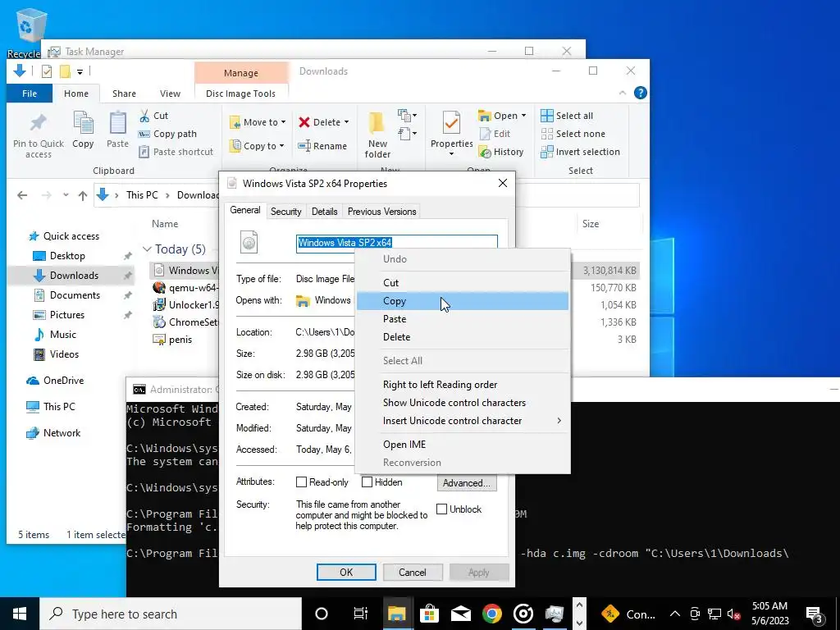Switch to the Details tab

pos(324,212)
